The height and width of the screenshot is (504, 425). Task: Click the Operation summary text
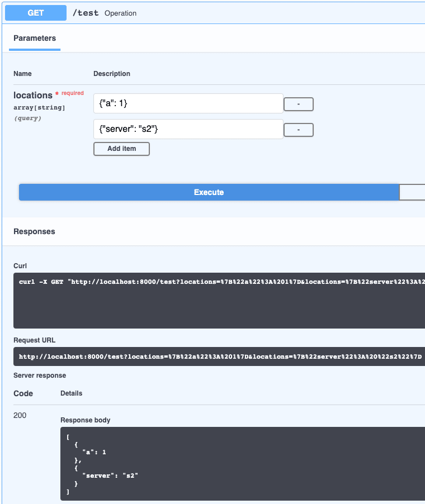[x=120, y=13]
